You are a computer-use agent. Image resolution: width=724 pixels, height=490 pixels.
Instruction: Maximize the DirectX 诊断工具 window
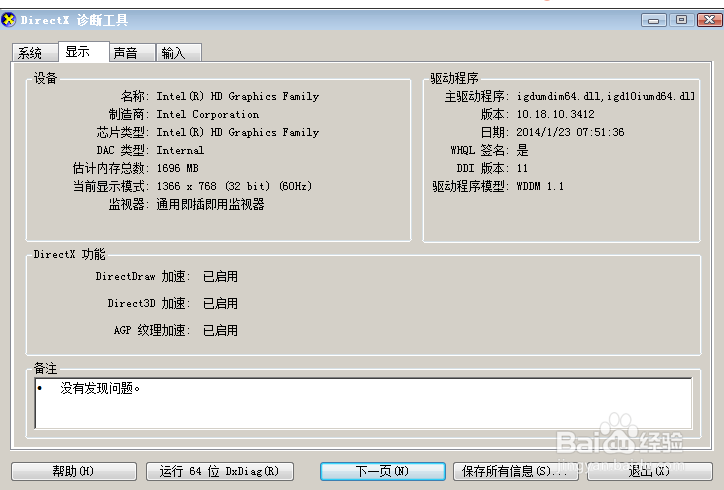[681, 20]
